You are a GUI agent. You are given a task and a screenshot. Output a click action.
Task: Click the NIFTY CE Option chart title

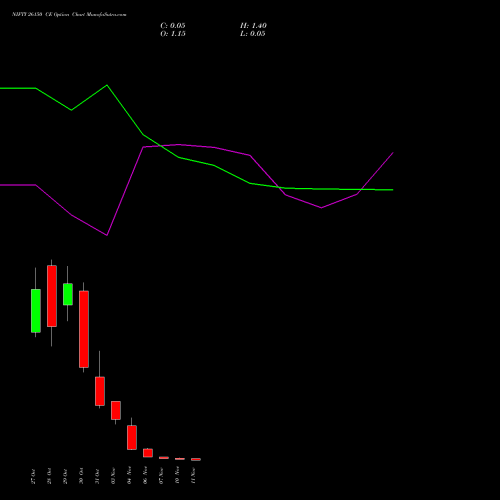[x=69, y=14]
